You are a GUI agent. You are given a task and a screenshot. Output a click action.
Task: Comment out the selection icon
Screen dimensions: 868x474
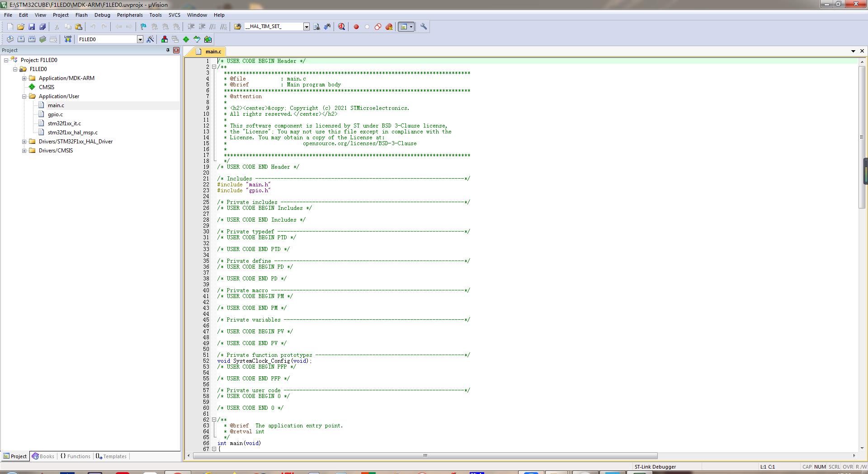tap(212, 27)
